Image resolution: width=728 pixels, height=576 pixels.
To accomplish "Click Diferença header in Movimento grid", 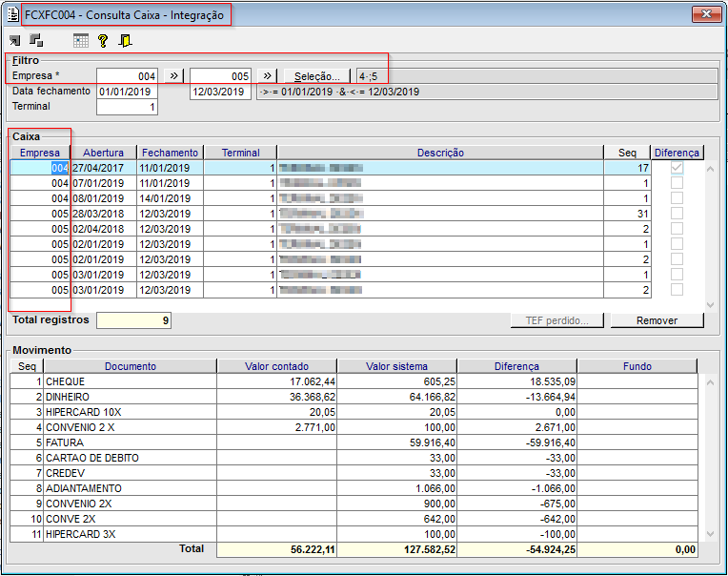I will pos(516,366).
